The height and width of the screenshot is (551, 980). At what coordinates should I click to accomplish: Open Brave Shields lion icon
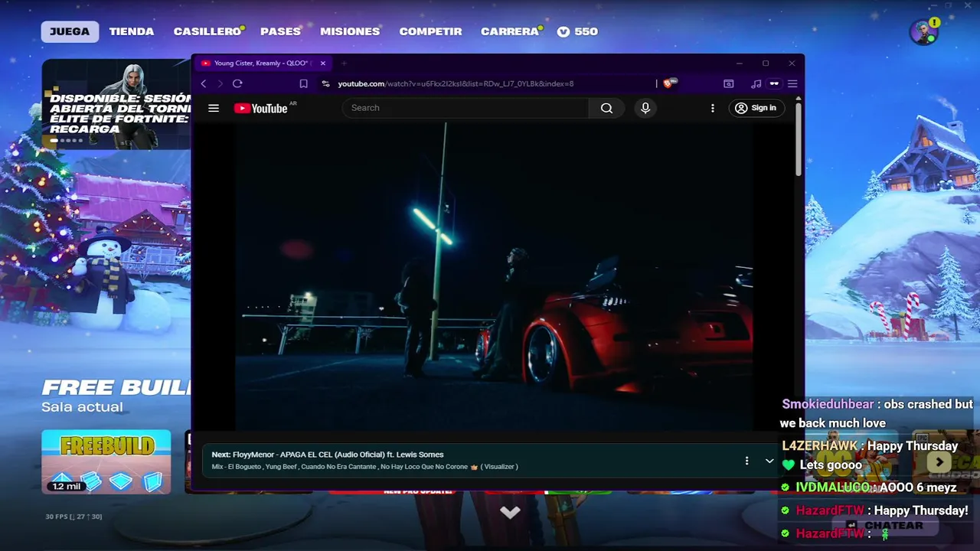pyautogui.click(x=669, y=83)
